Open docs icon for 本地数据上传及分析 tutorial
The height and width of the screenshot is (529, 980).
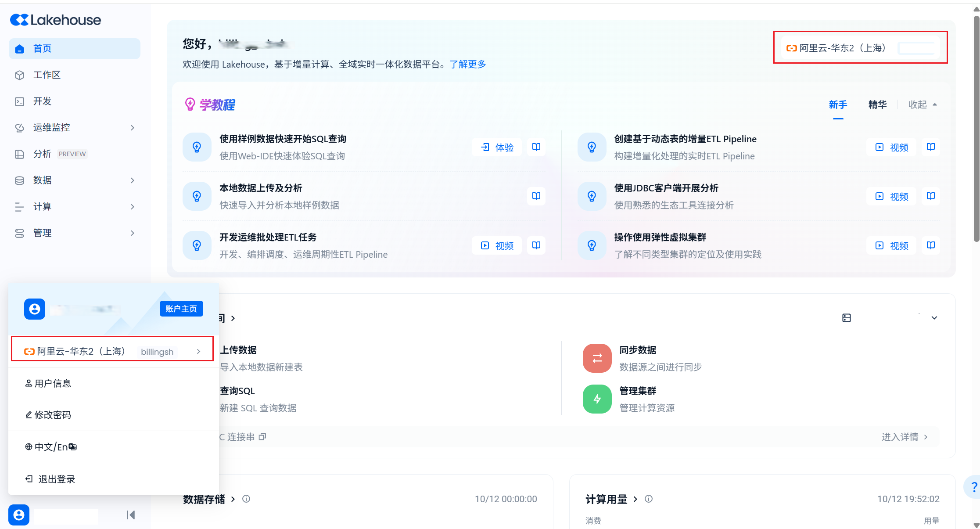point(536,196)
